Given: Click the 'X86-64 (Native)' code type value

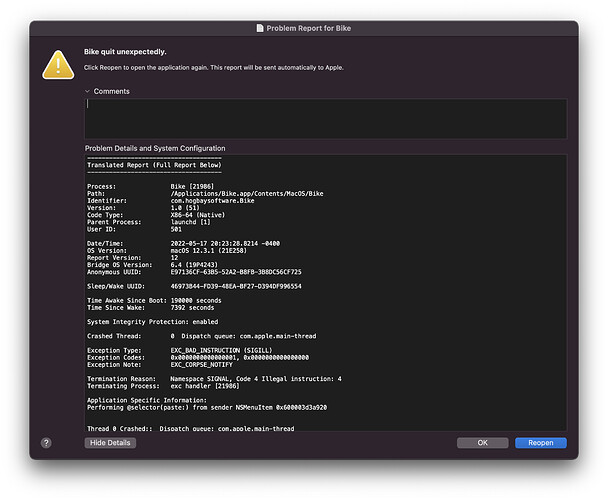Looking at the screenshot, I should tap(198, 215).
